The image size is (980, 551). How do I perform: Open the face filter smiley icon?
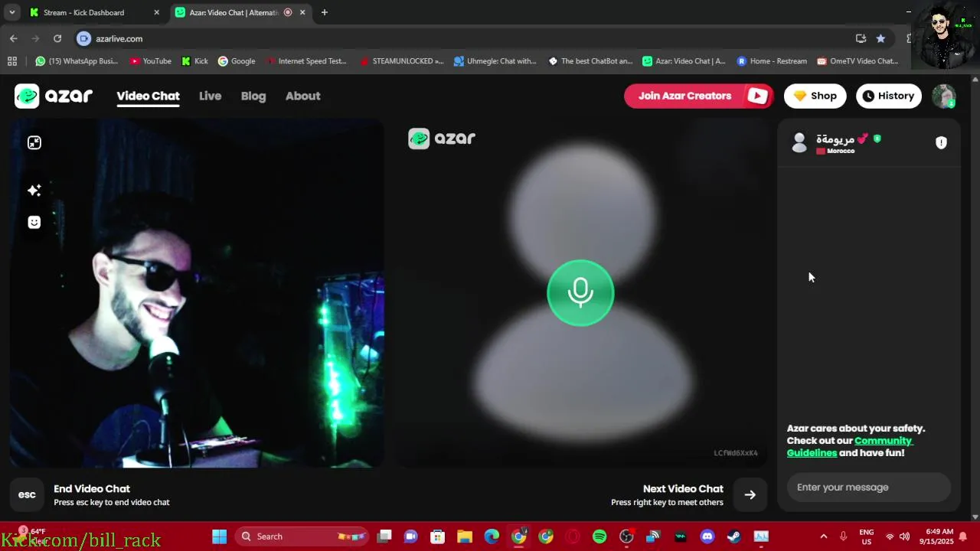(34, 222)
